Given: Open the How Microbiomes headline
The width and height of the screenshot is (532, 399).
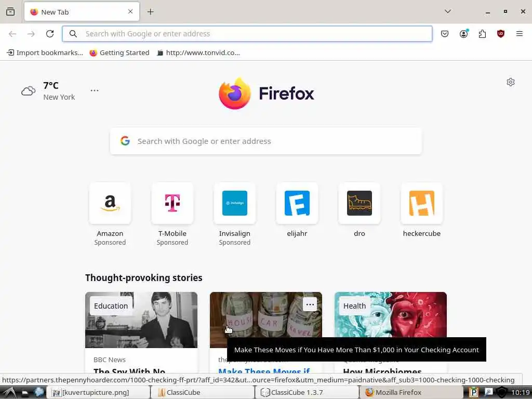Looking at the screenshot, I should point(382,370).
